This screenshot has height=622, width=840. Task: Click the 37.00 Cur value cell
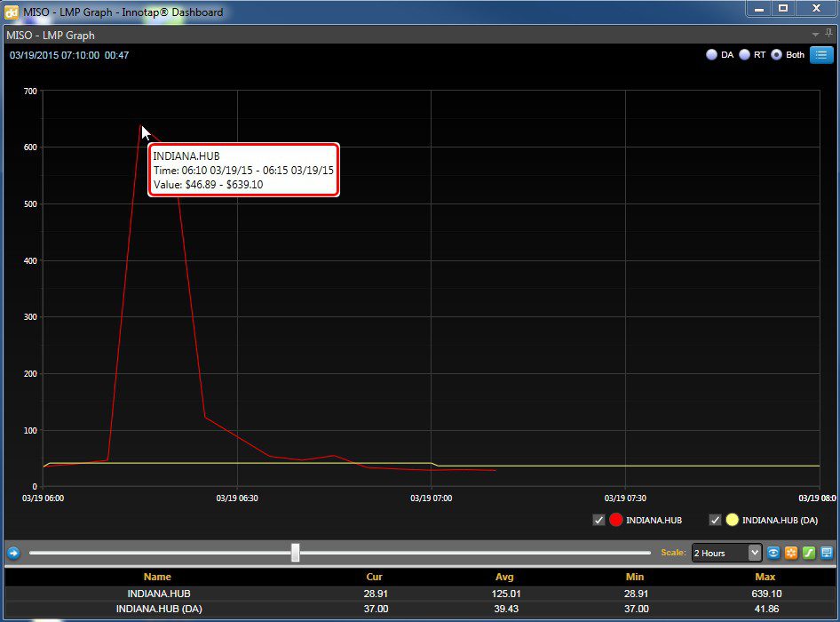376,609
